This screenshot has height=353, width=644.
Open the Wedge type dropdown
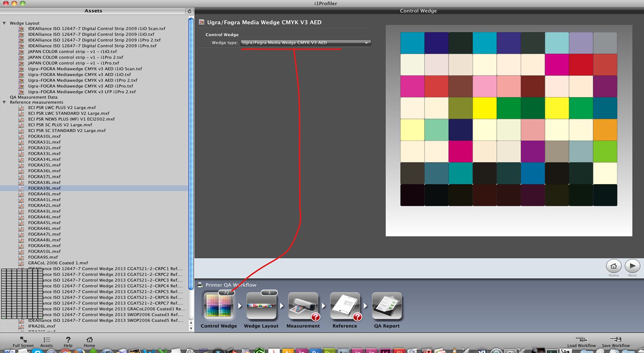pyautogui.click(x=305, y=43)
